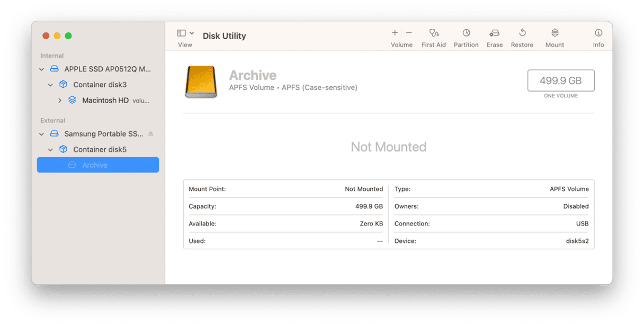Open the View sidebar dropdown
The height and width of the screenshot is (326, 644).
(x=185, y=33)
